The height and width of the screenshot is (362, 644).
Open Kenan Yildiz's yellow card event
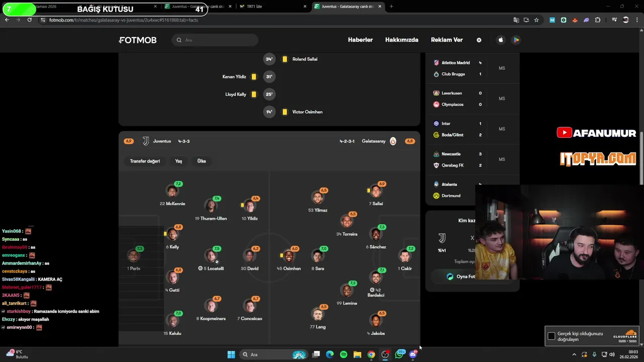point(249,77)
